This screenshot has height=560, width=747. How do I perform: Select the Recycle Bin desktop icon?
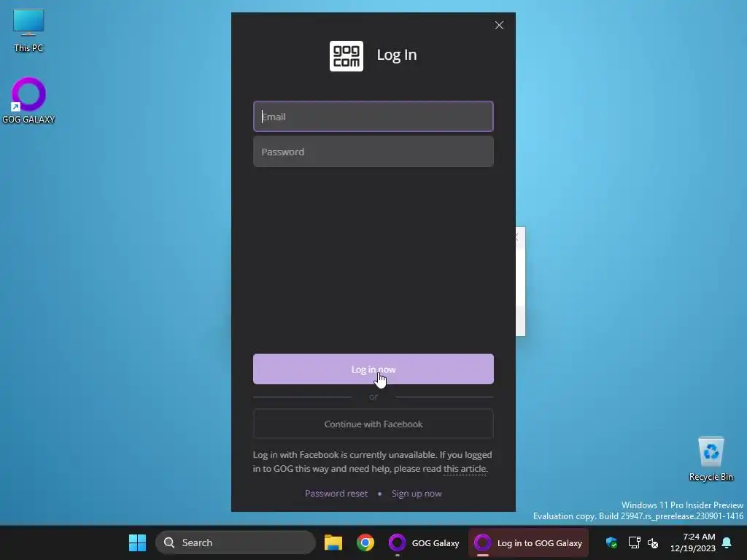[x=711, y=459]
